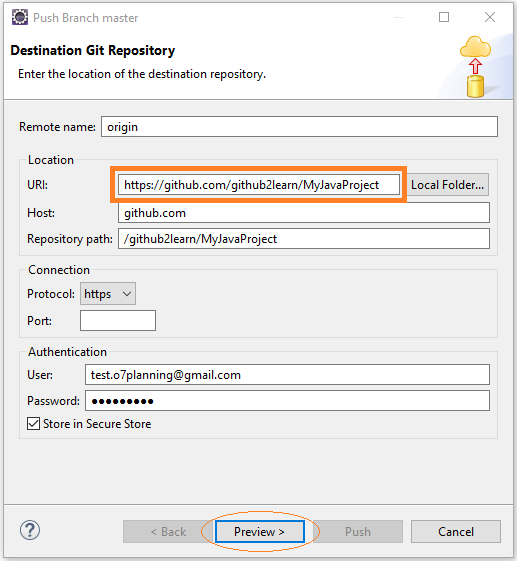Select the Host github.com field
The image size is (517, 561).
pyautogui.click(x=304, y=213)
